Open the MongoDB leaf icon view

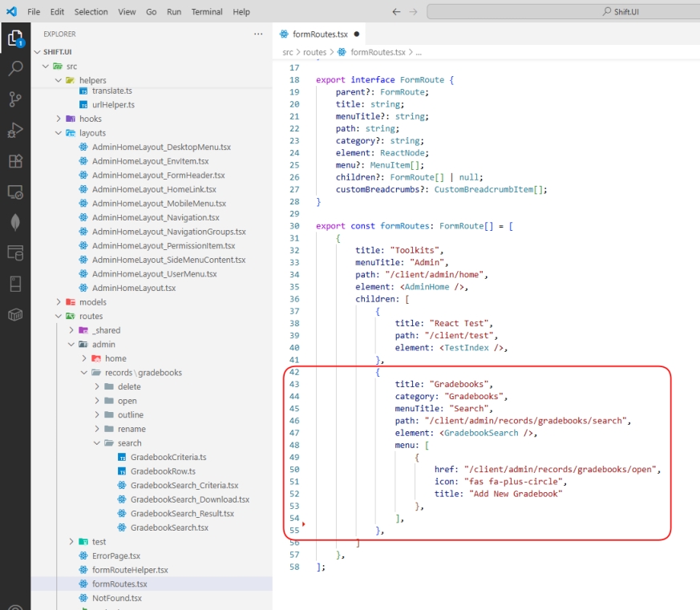pyautogui.click(x=15, y=222)
